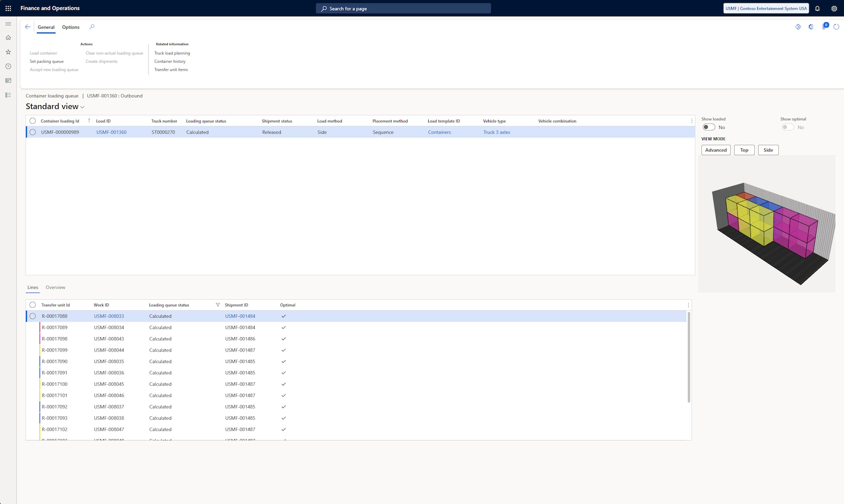The image size is (844, 504).
Task: Open Truck load planning link
Action: pyautogui.click(x=172, y=53)
